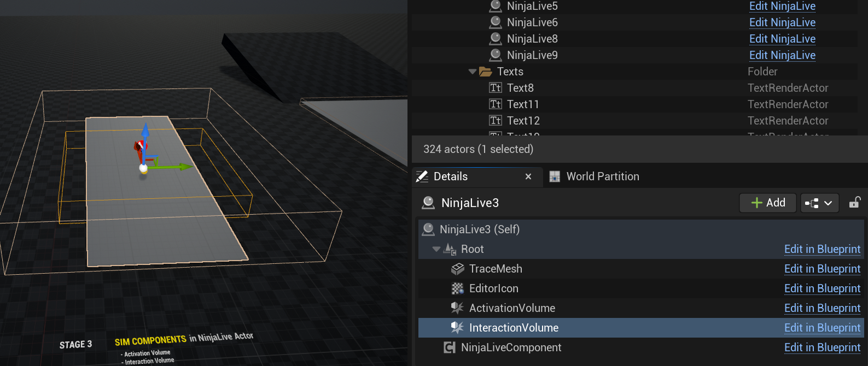Collapse the Texts folder arrow
868x366 pixels.
pos(473,72)
